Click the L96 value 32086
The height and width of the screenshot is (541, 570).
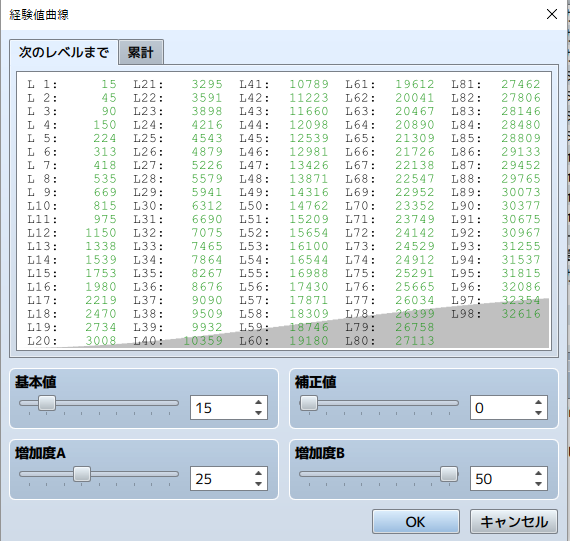click(521, 286)
